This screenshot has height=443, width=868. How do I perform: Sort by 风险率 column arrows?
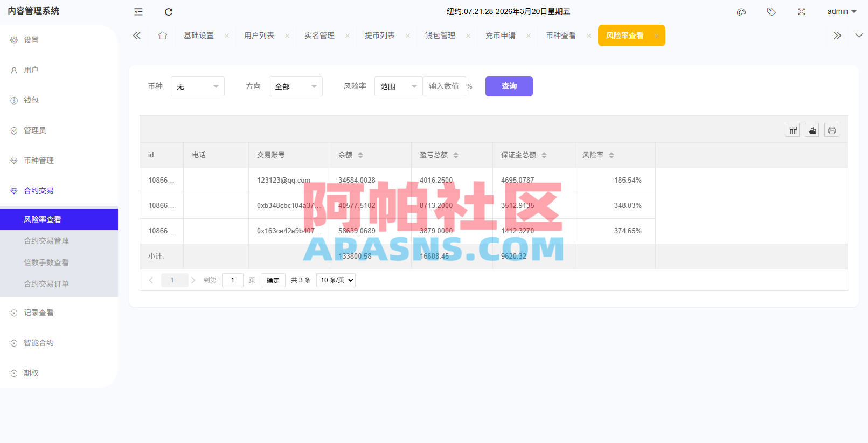612,155
